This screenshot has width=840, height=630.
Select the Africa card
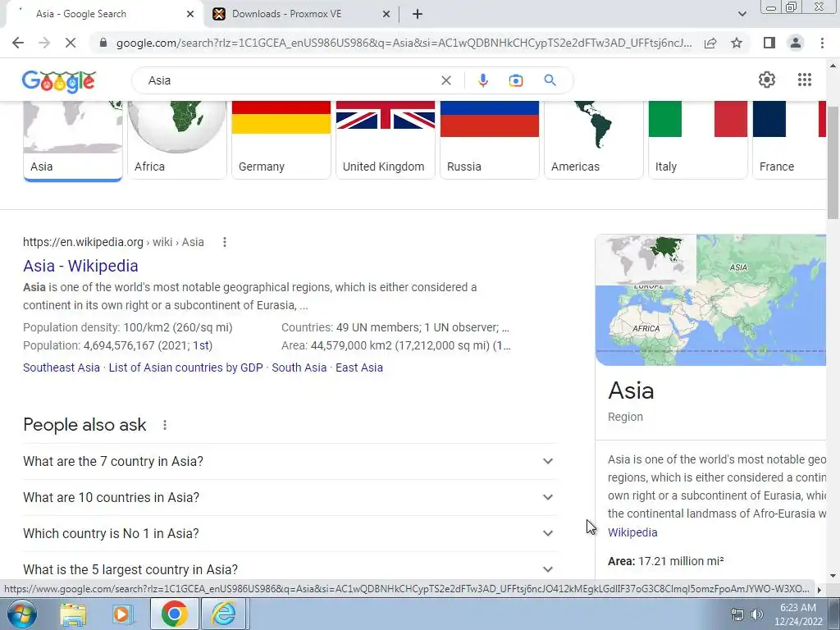coord(177,140)
